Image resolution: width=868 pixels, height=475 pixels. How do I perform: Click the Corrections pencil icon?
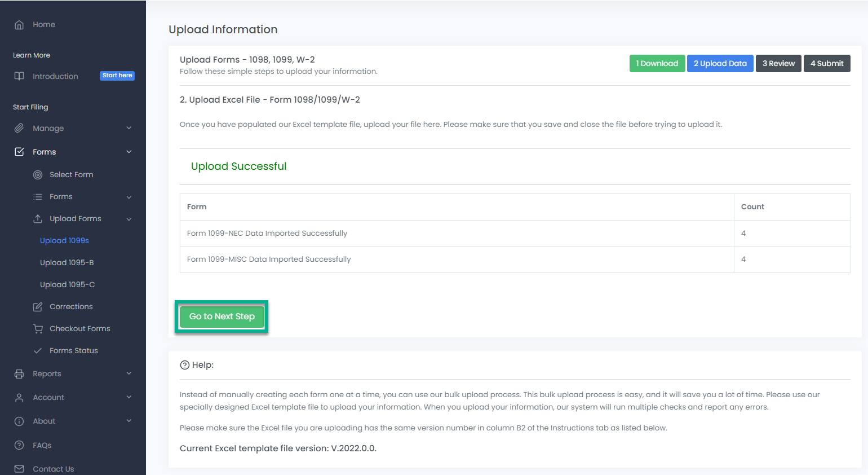[x=38, y=307]
